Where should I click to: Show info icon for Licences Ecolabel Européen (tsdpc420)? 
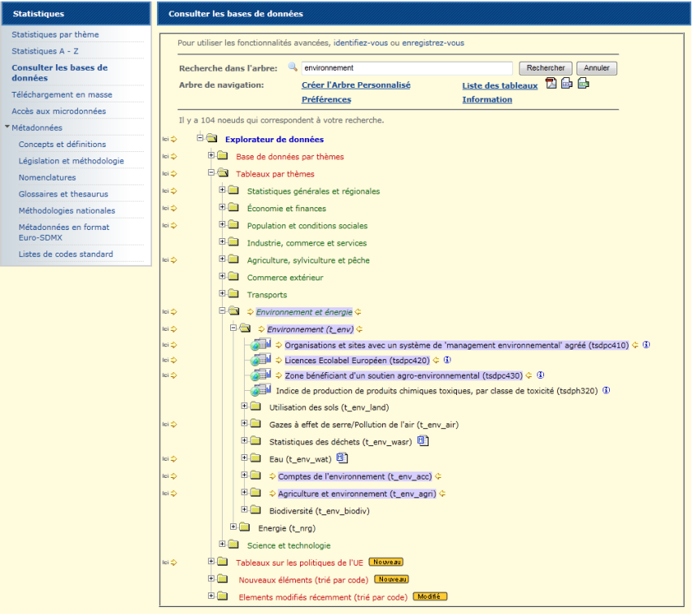click(x=447, y=360)
